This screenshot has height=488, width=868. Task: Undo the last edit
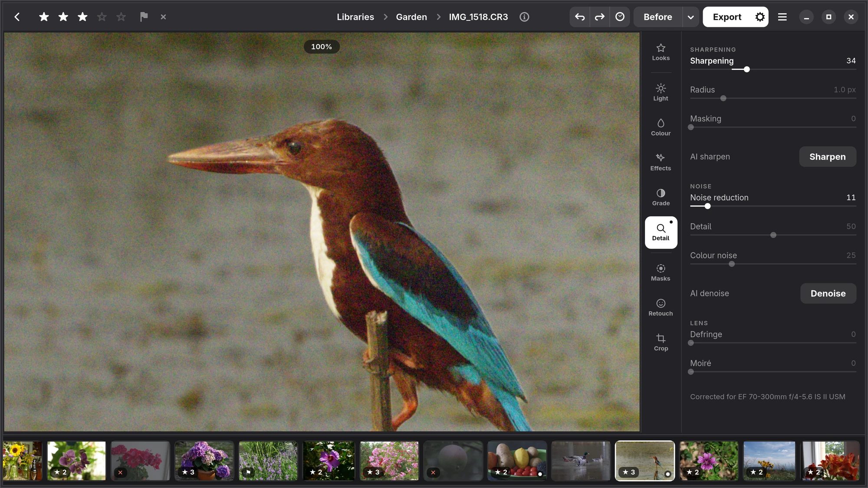point(580,17)
